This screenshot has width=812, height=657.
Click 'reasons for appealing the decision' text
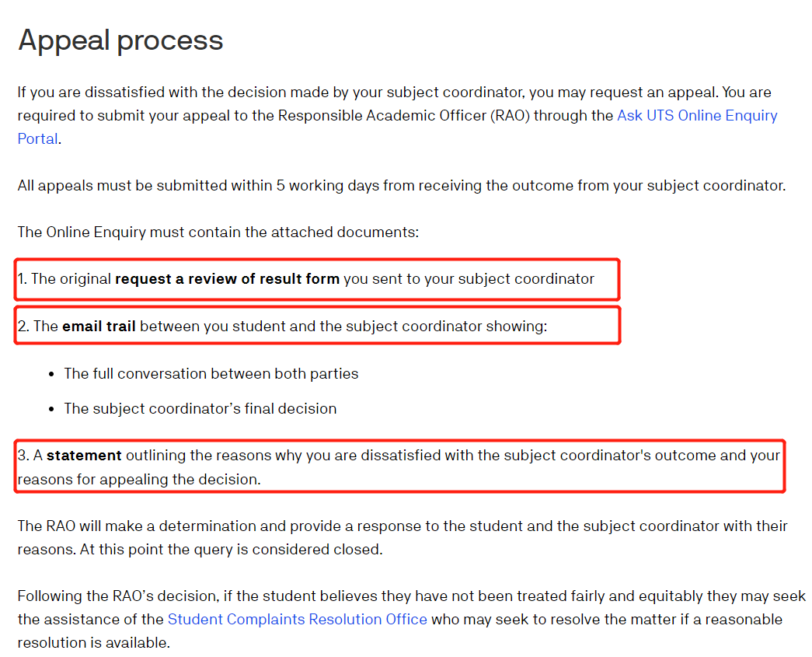pyautogui.click(x=138, y=479)
